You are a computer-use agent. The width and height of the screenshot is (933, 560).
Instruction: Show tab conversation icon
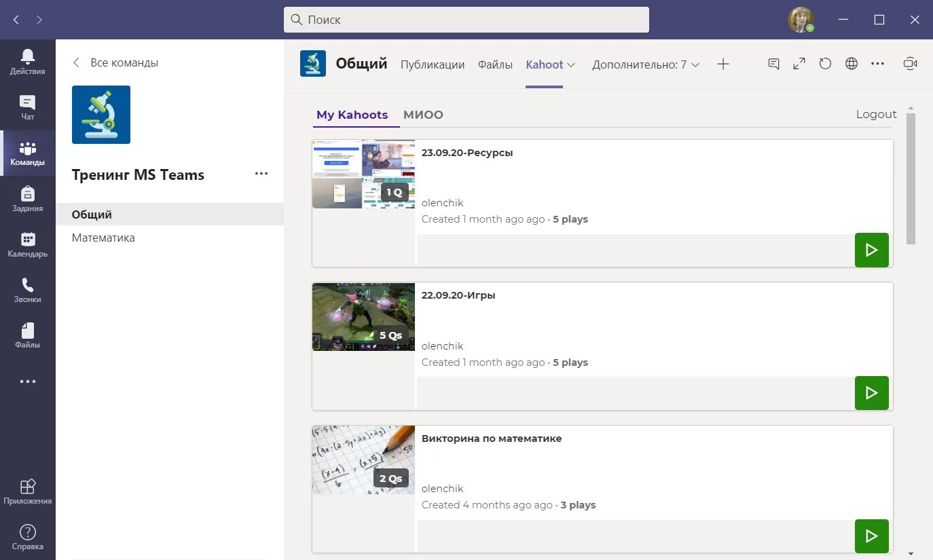click(x=773, y=64)
